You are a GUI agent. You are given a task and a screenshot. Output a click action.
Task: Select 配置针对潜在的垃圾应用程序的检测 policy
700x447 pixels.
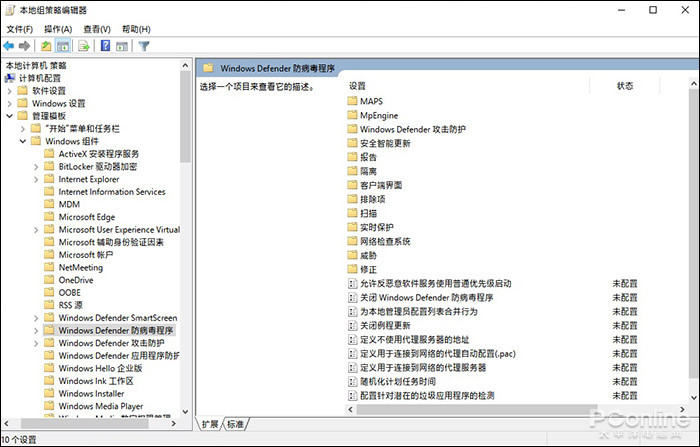pyautogui.click(x=427, y=396)
